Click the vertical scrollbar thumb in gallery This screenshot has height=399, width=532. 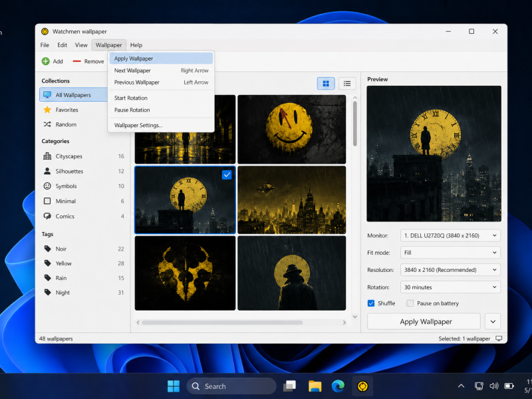(x=355, y=124)
